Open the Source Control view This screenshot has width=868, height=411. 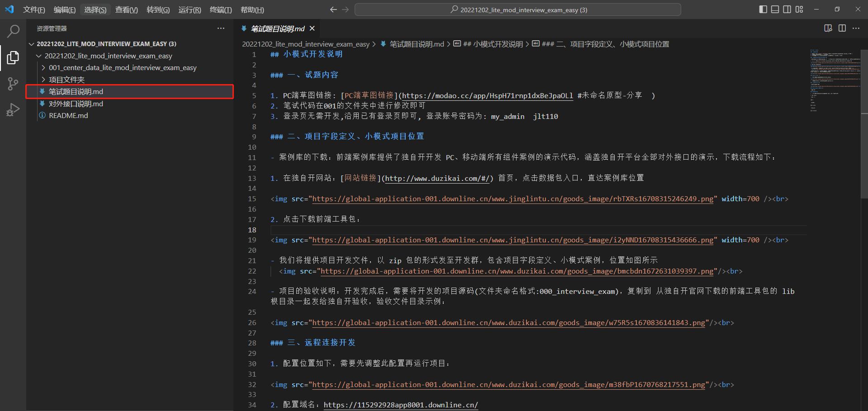click(13, 84)
